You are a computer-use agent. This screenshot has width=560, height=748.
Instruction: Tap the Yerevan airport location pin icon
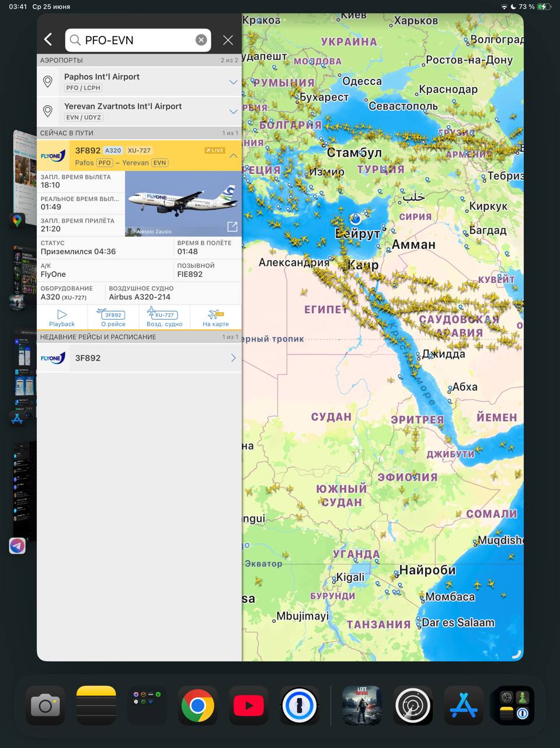[x=48, y=111]
